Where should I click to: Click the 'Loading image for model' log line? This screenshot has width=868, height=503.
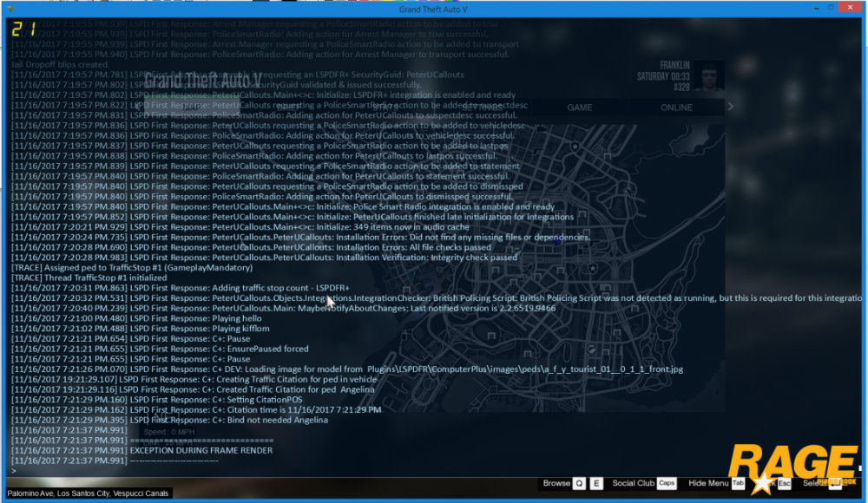click(347, 369)
